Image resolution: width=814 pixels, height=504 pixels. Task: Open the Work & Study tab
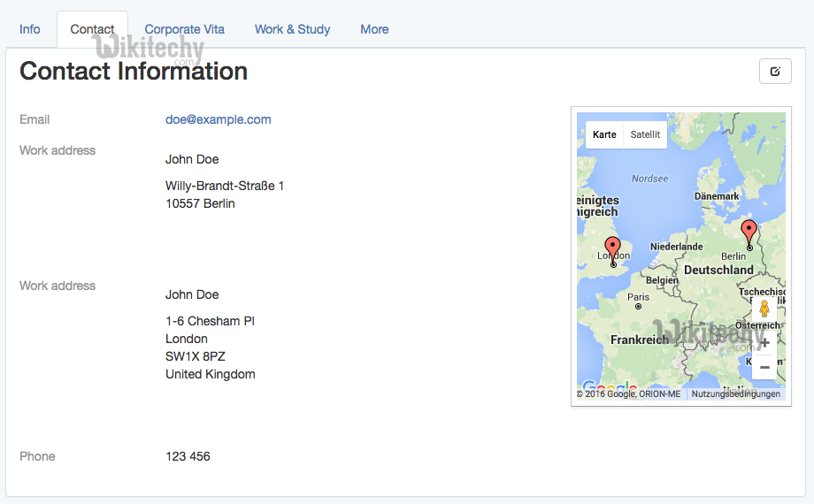[x=292, y=29]
